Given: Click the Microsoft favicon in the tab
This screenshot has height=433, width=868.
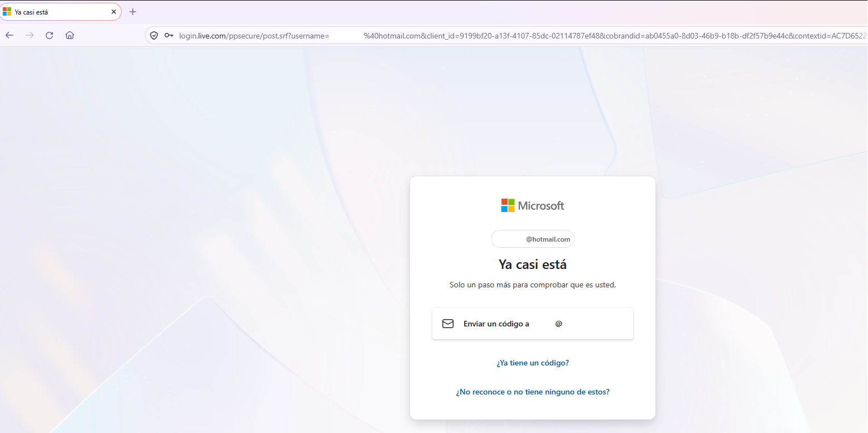Looking at the screenshot, I should click(x=7, y=12).
